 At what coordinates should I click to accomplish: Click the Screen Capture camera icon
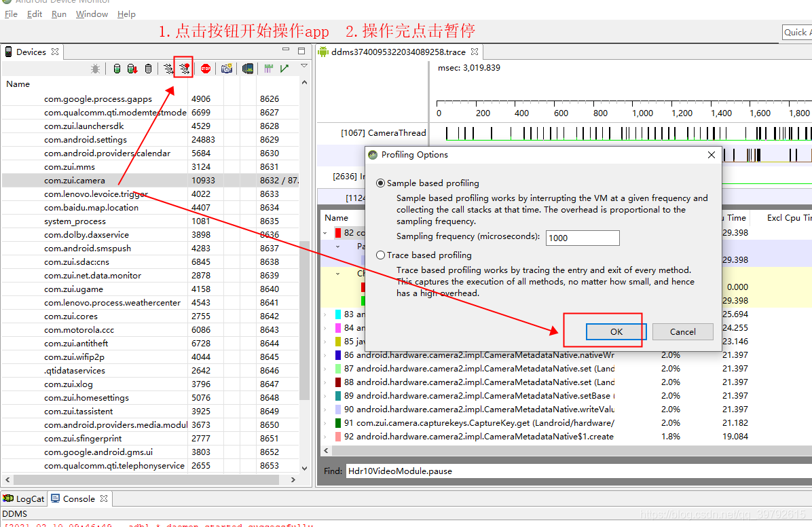point(226,69)
